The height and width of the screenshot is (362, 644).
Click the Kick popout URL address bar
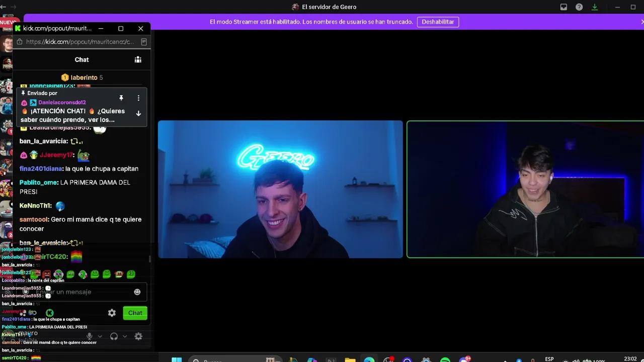pos(80,42)
